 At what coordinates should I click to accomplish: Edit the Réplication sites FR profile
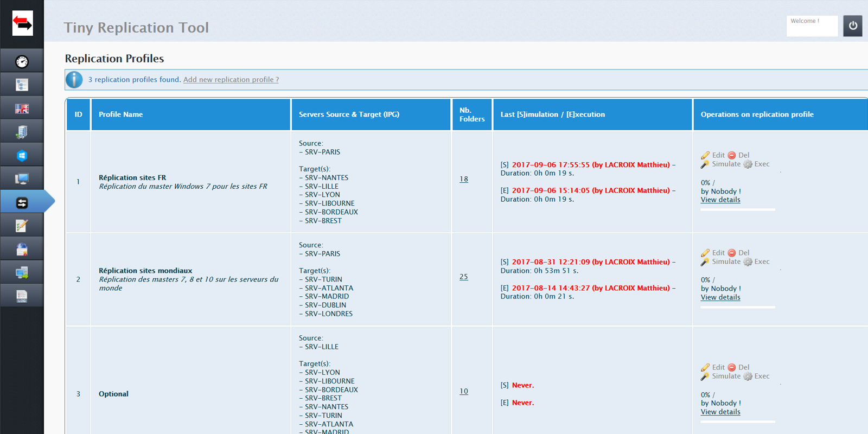pos(713,155)
